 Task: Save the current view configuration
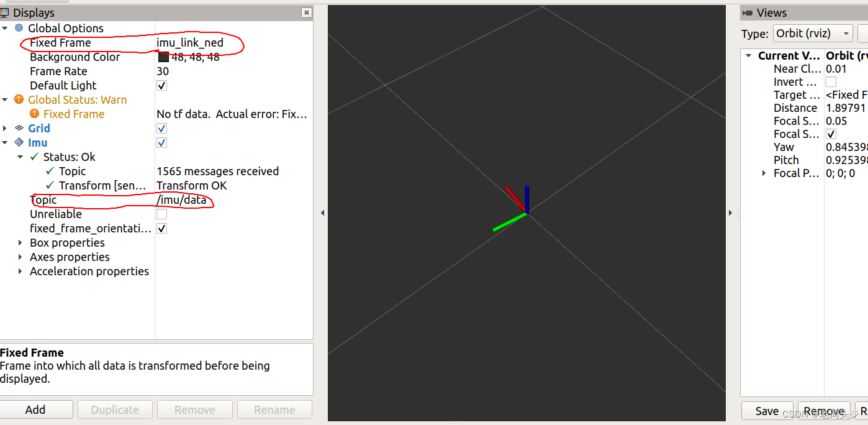(x=767, y=411)
